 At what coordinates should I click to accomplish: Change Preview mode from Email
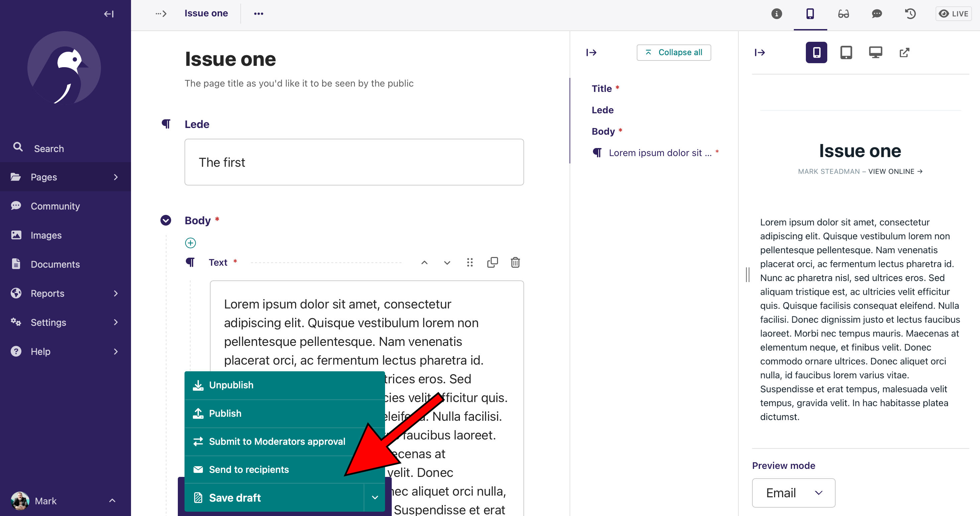pos(793,493)
